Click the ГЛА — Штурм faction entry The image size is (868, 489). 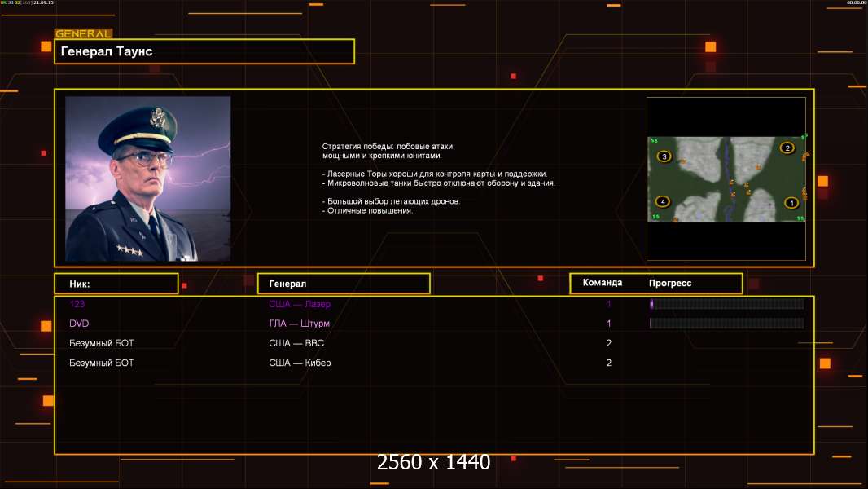coord(299,324)
